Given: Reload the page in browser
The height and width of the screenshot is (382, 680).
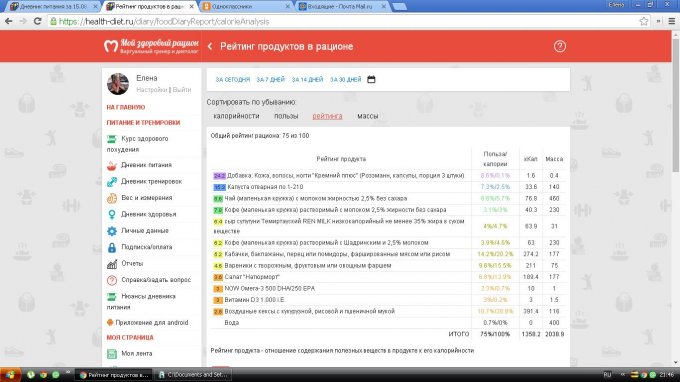Looking at the screenshot, I should point(38,21).
